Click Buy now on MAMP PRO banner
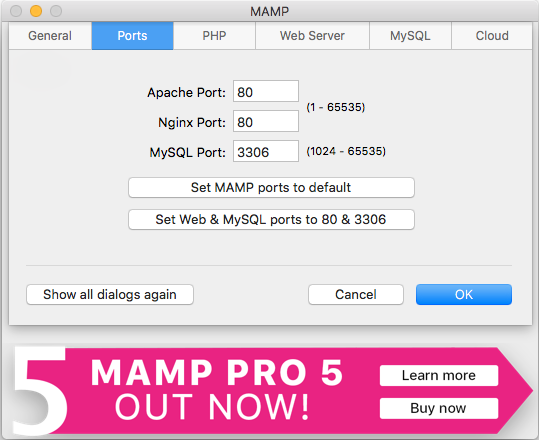Screen dimensions: 539x440 click(439, 408)
